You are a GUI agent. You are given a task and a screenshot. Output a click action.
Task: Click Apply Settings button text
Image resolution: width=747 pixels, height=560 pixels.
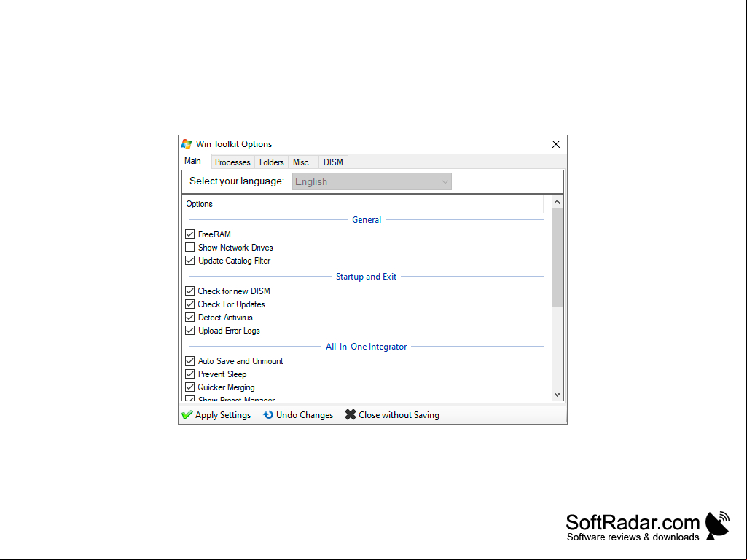[x=223, y=415]
